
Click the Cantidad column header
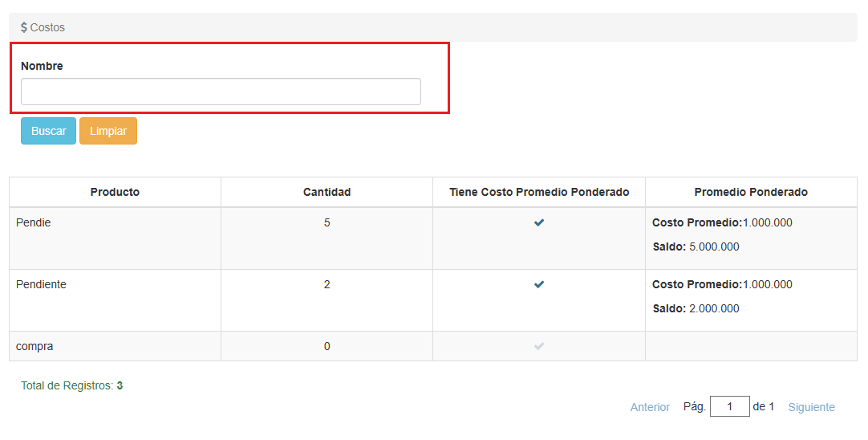pos(327,192)
